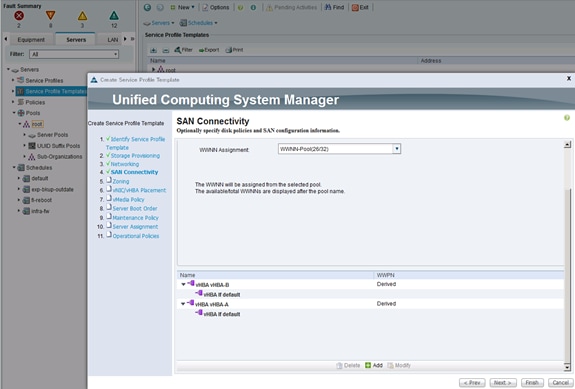
Task: Go to vMedia Policy step
Action: (128, 200)
